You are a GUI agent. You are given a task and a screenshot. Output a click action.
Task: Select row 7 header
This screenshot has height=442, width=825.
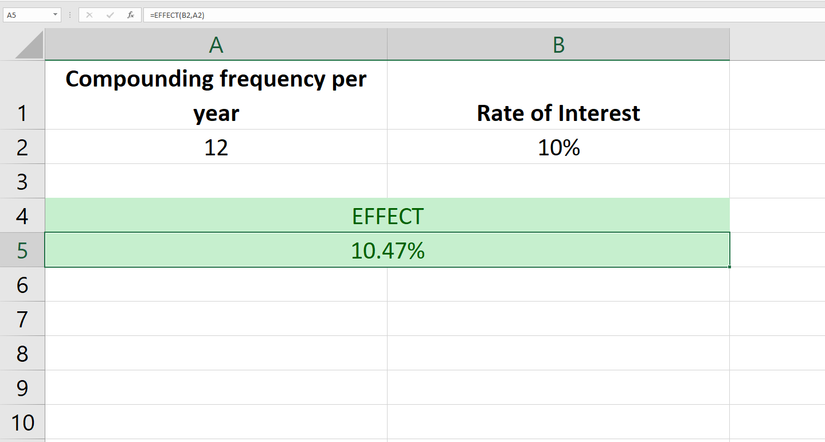pos(22,319)
